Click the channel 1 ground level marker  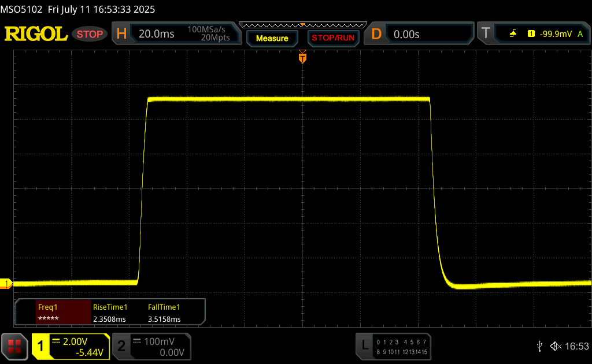pyautogui.click(x=6, y=284)
